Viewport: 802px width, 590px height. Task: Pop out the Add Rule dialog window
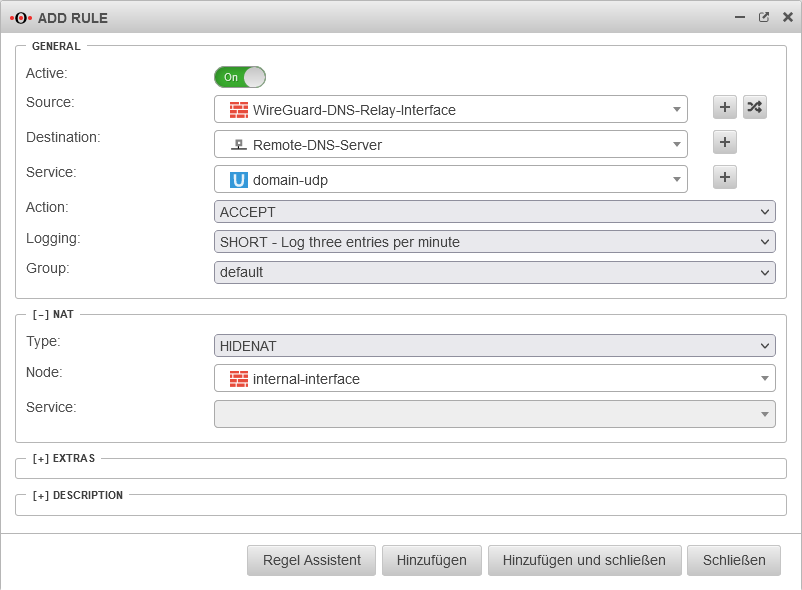click(x=764, y=17)
